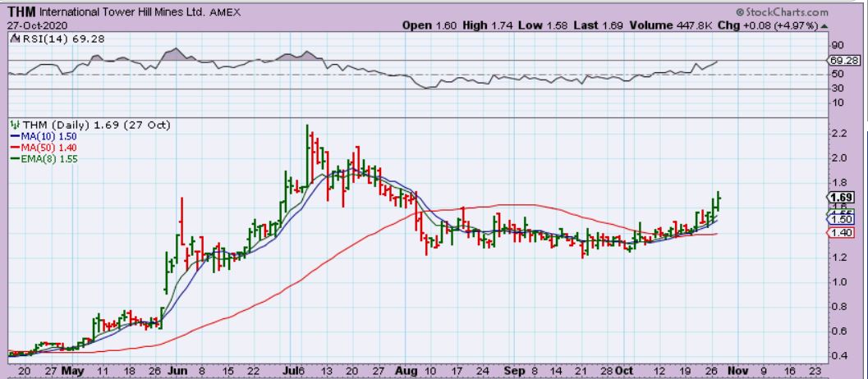Click the EMA(8) 1.55 legend entry
868x379 pixels.
click(48, 159)
